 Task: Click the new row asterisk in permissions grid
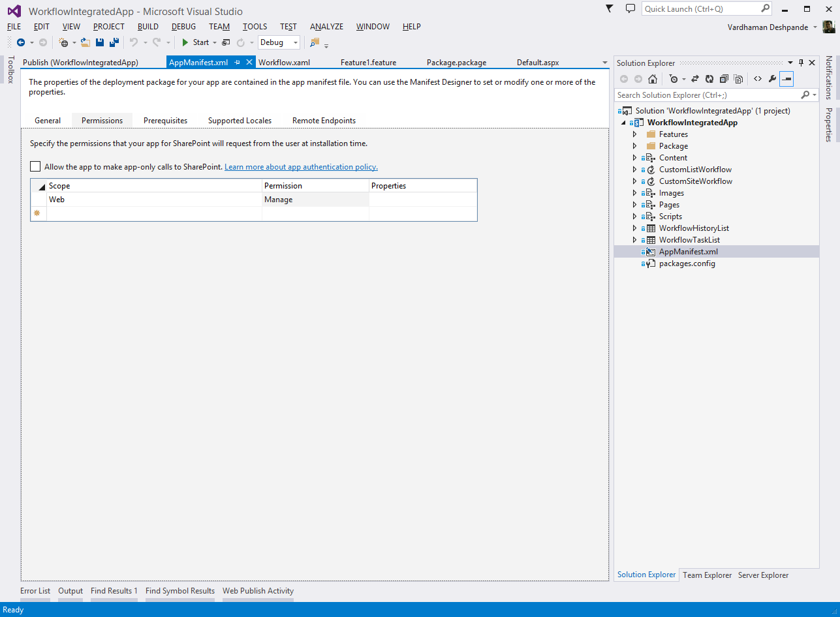[37, 213]
